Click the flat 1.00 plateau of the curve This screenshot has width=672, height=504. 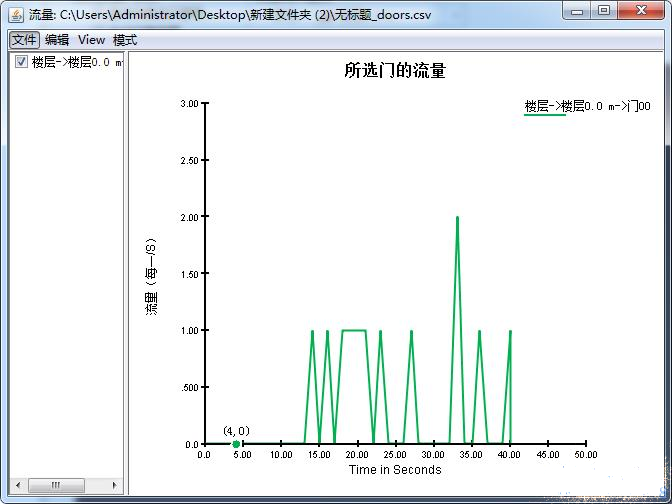[x=354, y=330]
